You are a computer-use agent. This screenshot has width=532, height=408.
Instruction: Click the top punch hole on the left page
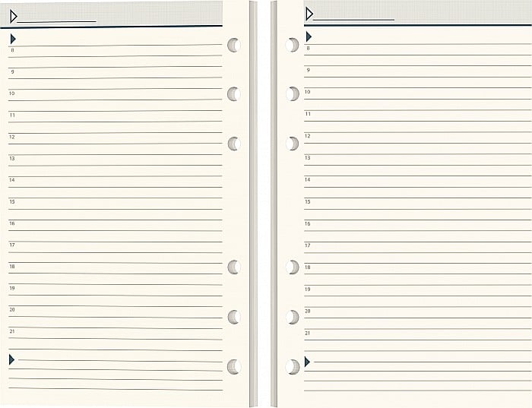[x=234, y=45]
